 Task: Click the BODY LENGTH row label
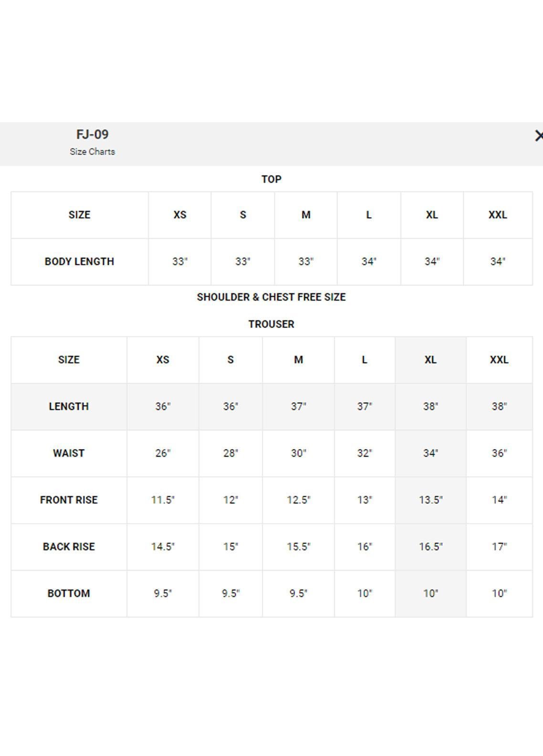tap(79, 262)
